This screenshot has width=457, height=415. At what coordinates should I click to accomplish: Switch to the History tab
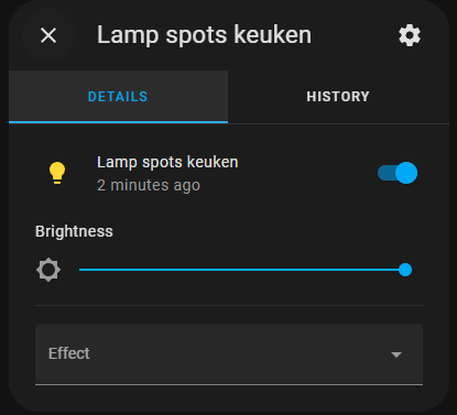pyautogui.click(x=338, y=96)
